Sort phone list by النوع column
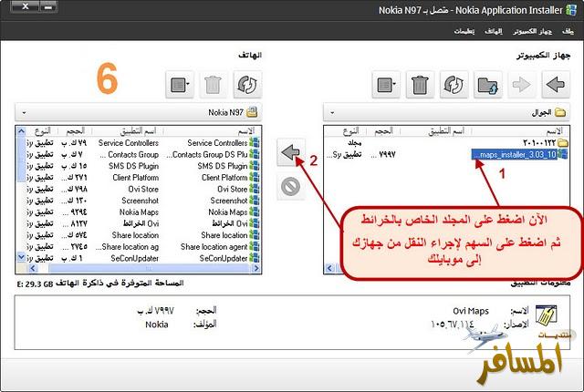Viewport: 584px width, 392px height. (43, 131)
